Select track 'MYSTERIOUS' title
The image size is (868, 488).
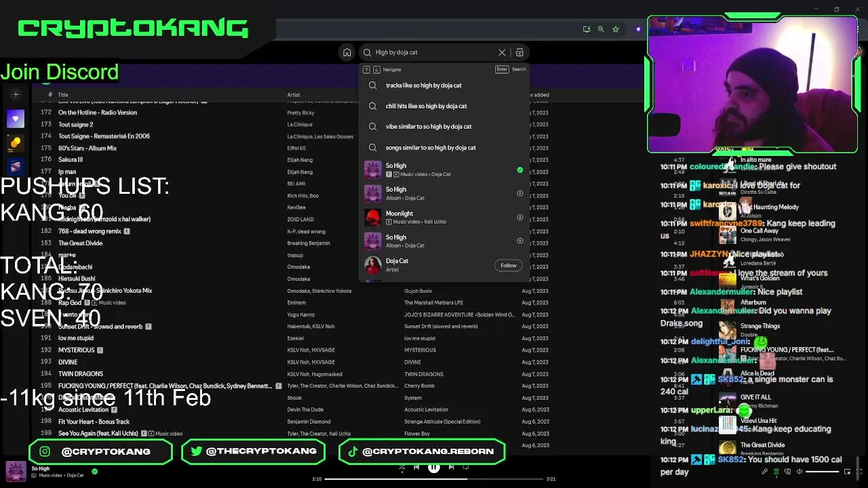click(77, 350)
